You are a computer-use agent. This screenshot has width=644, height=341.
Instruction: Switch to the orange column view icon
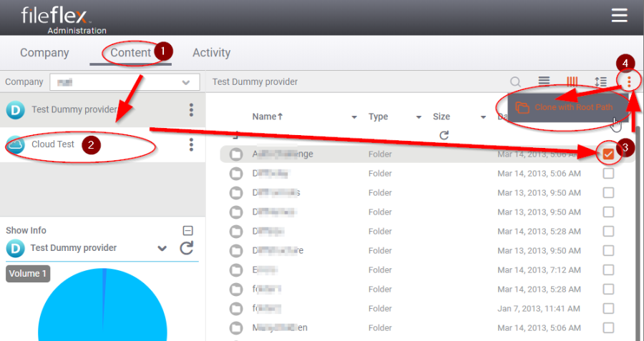(x=572, y=81)
